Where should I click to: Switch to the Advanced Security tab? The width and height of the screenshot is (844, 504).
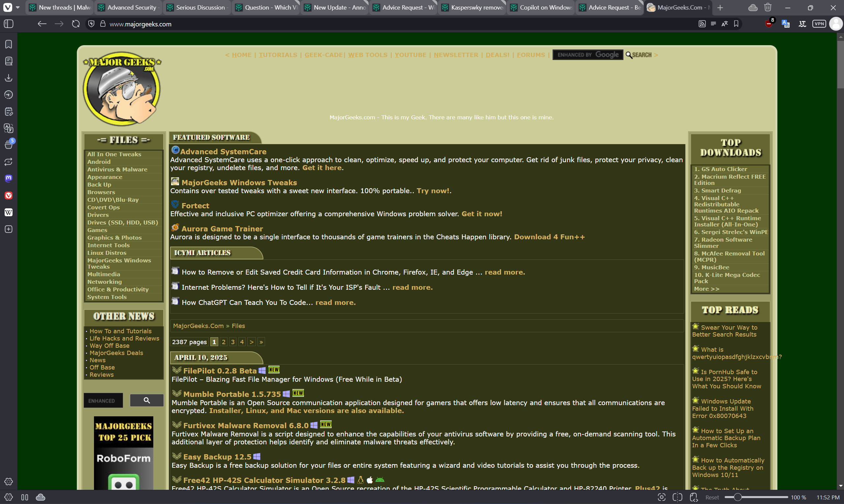[x=128, y=8]
